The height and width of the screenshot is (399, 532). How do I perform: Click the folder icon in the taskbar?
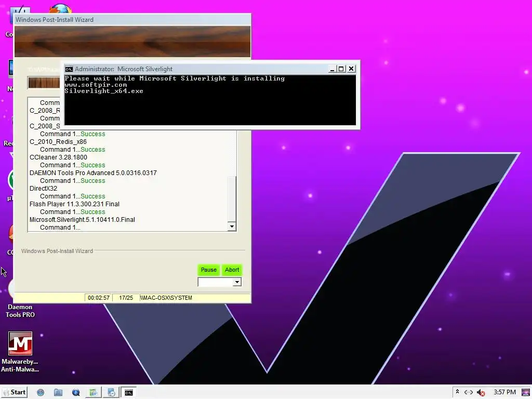click(x=58, y=393)
